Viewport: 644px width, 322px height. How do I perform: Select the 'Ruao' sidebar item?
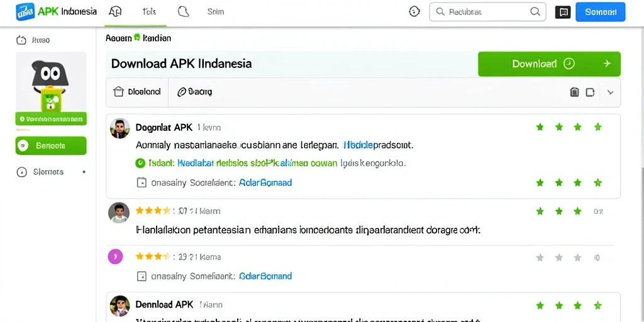point(33,40)
